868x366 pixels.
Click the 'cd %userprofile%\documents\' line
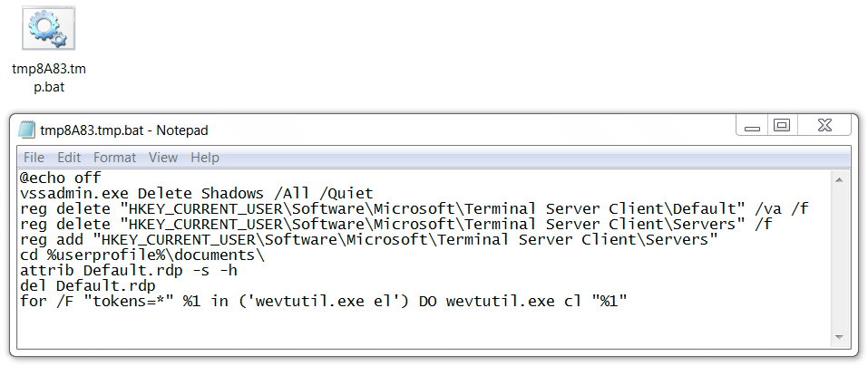[x=142, y=255]
